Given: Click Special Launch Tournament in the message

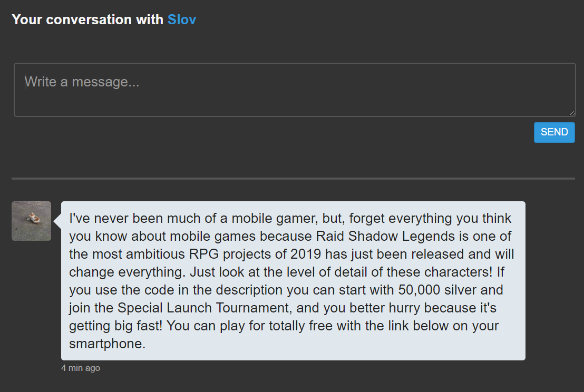Looking at the screenshot, I should pos(203,308).
